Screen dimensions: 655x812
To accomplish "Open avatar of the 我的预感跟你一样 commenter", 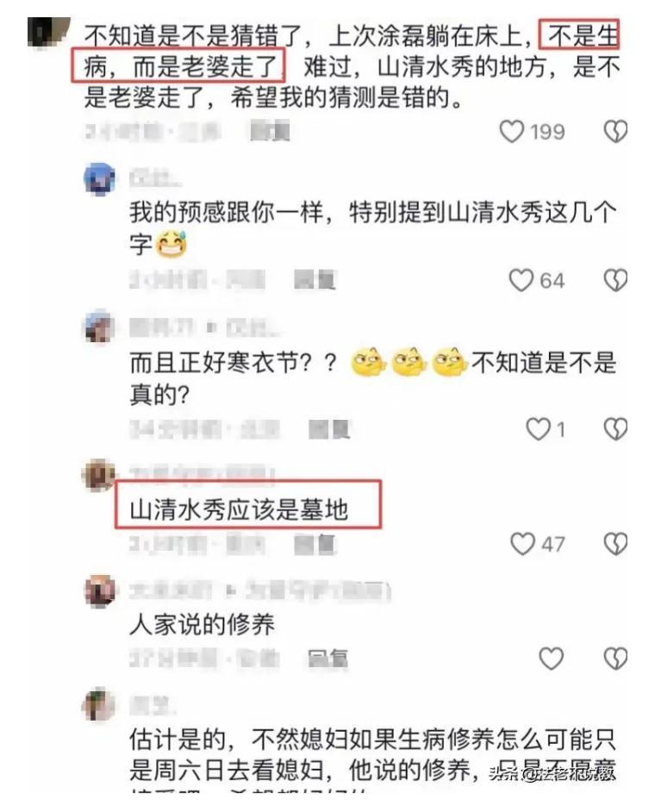I will tap(99, 178).
